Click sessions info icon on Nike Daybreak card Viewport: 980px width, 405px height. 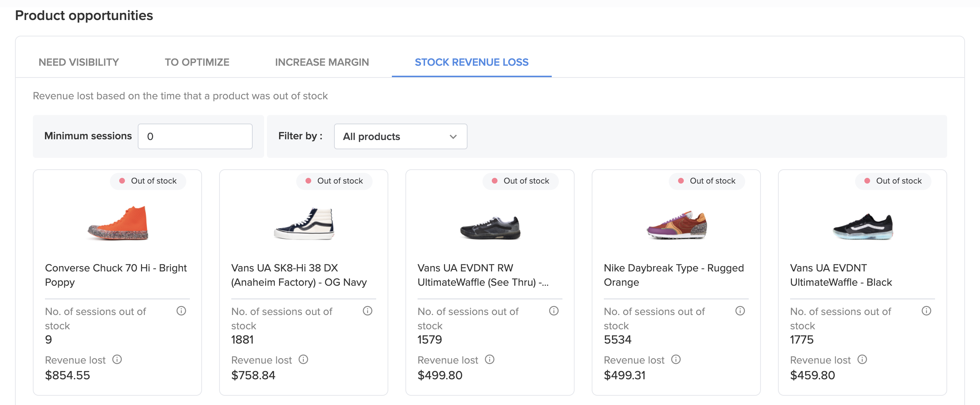tap(740, 311)
